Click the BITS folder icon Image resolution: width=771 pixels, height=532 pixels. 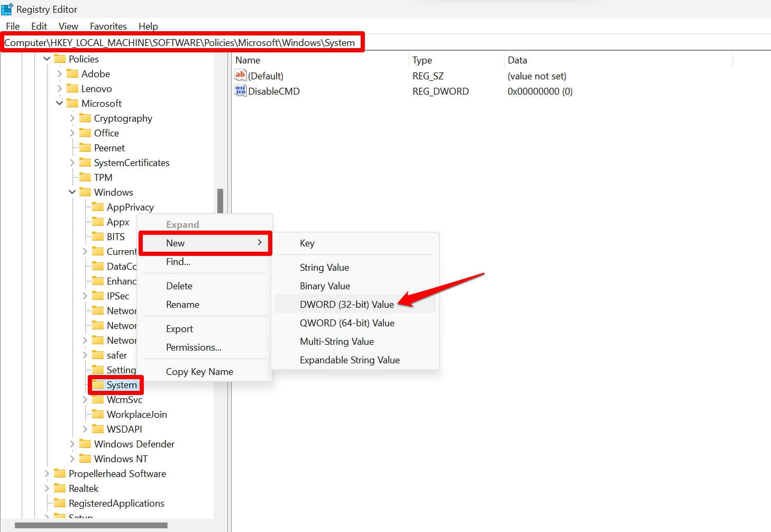[x=98, y=236]
